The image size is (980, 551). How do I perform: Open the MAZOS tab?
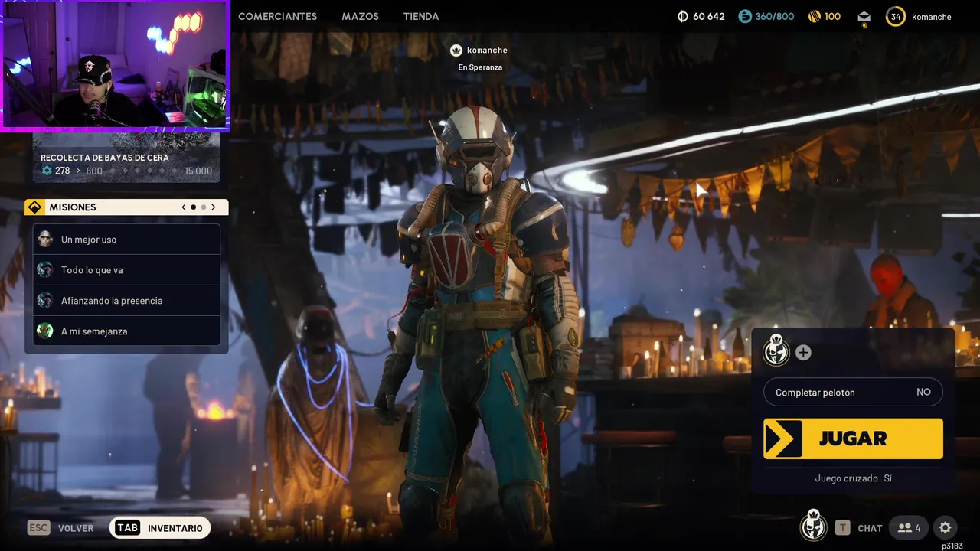tap(360, 16)
